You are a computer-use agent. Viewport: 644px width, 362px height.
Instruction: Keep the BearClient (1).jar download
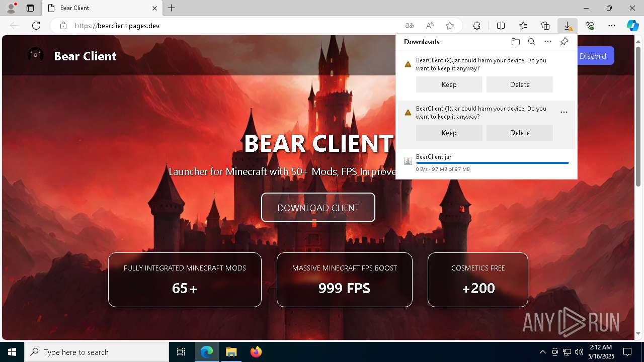(x=449, y=133)
